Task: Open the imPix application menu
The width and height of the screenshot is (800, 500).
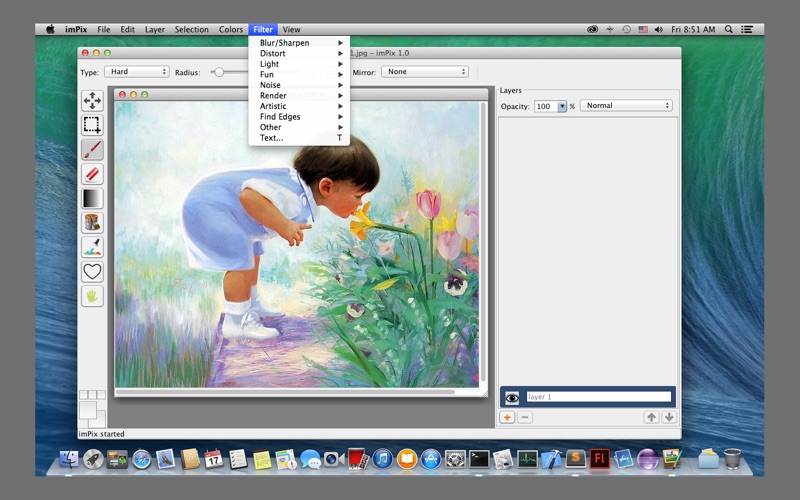Action: coord(76,30)
